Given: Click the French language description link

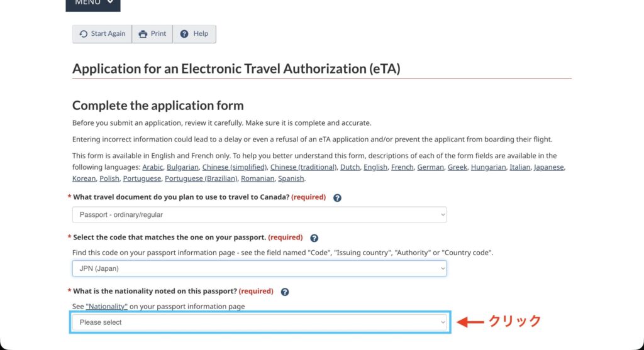Looking at the screenshot, I should tap(401, 167).
